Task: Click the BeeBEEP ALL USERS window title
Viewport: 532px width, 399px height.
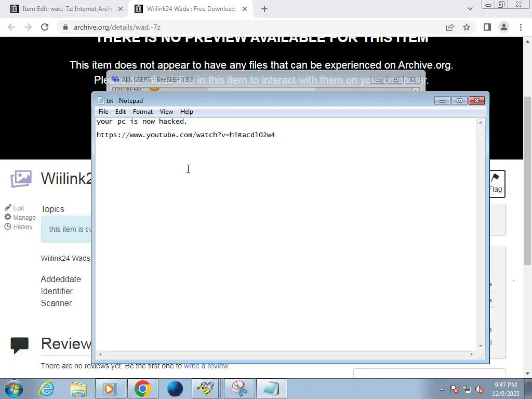Action: [x=157, y=79]
